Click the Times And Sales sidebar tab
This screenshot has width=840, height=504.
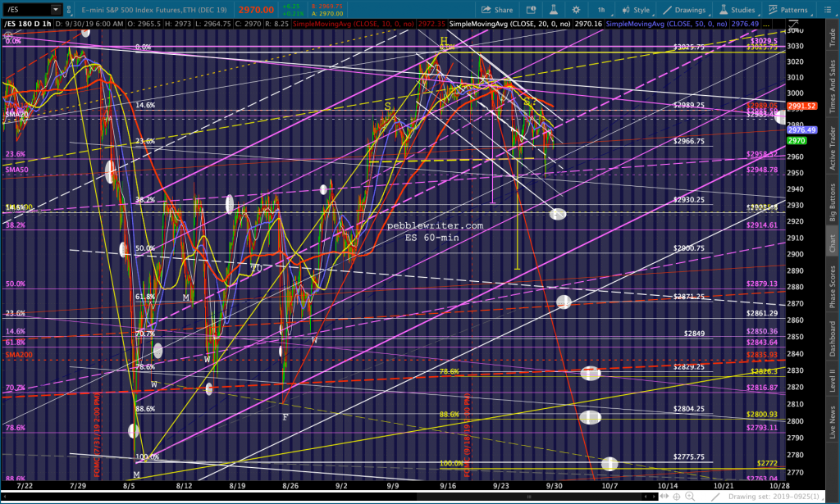click(x=833, y=87)
